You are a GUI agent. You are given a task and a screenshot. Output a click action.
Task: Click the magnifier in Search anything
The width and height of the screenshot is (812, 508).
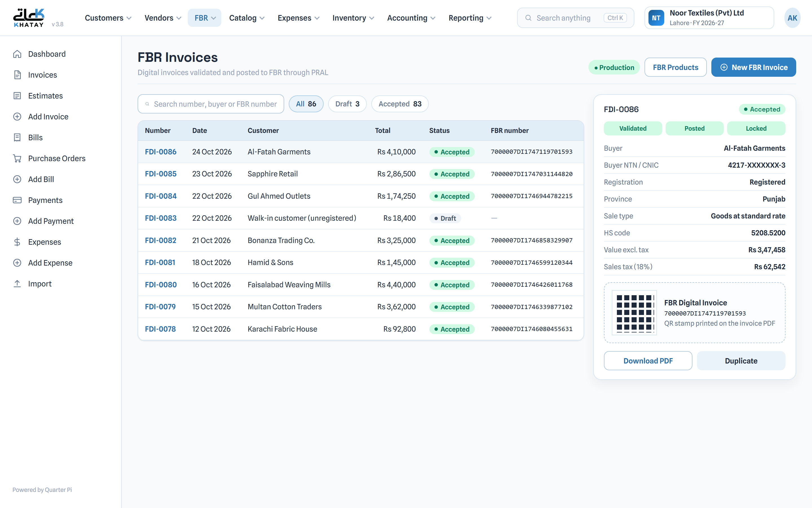pyautogui.click(x=528, y=18)
